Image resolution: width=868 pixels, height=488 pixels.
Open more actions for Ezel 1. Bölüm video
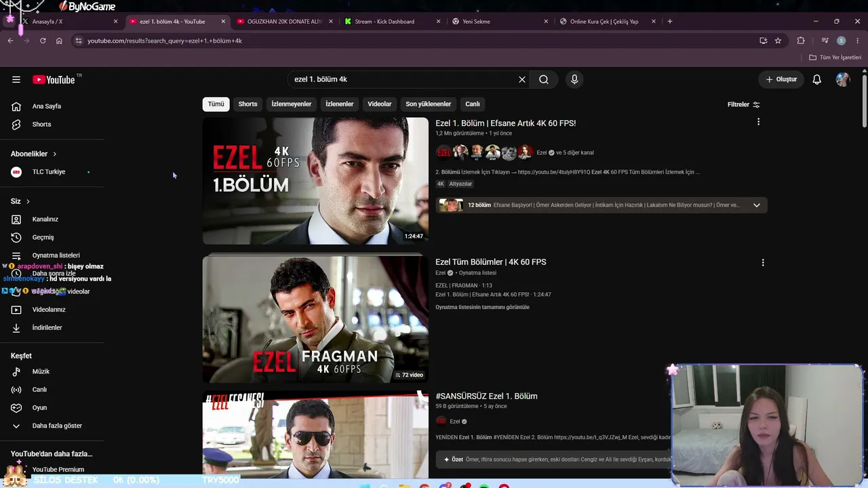click(758, 122)
